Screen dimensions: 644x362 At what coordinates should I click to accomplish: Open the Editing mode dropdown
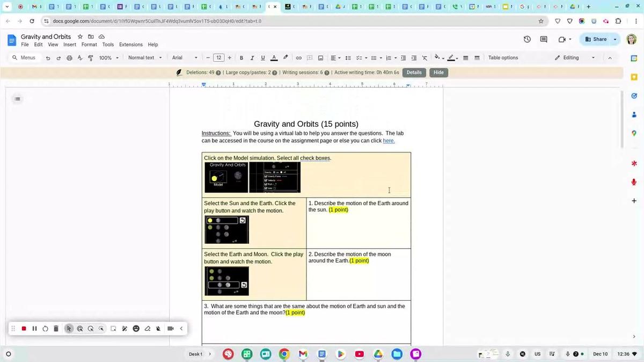click(x=575, y=58)
